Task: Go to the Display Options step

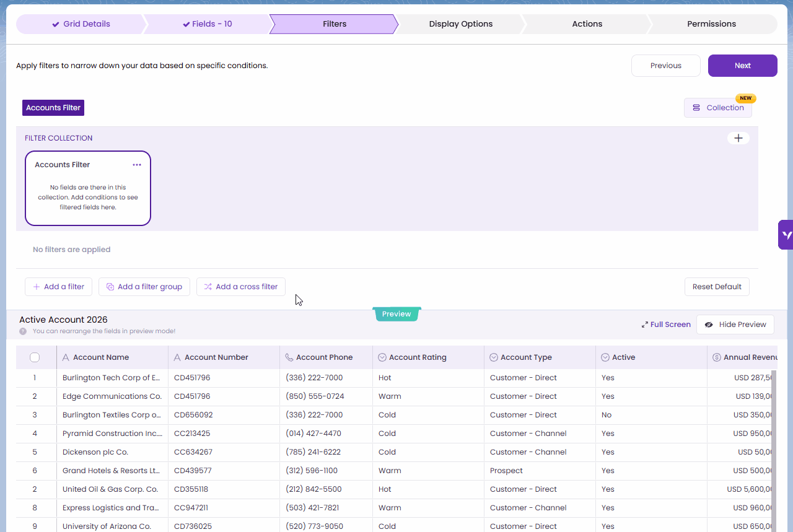Action: (x=460, y=24)
